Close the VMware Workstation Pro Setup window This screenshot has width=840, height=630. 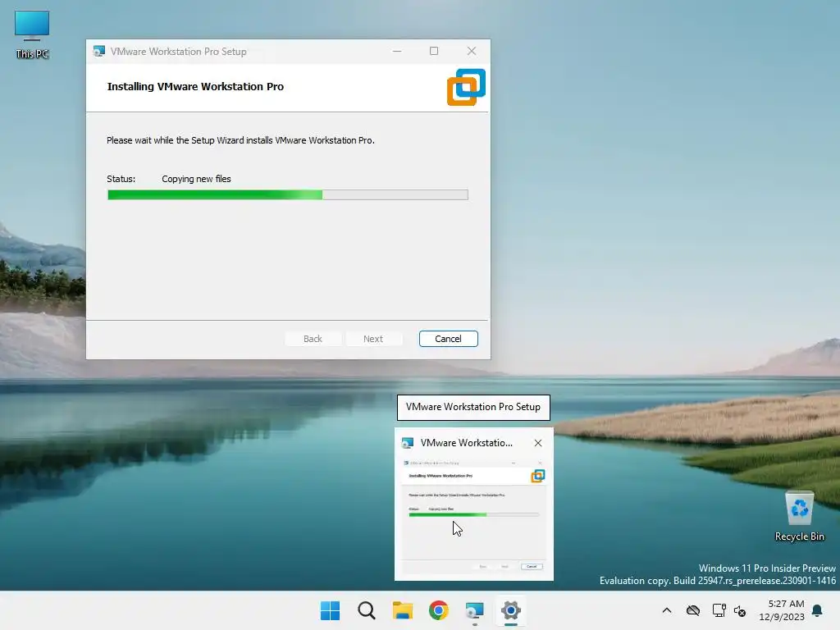[x=472, y=52]
